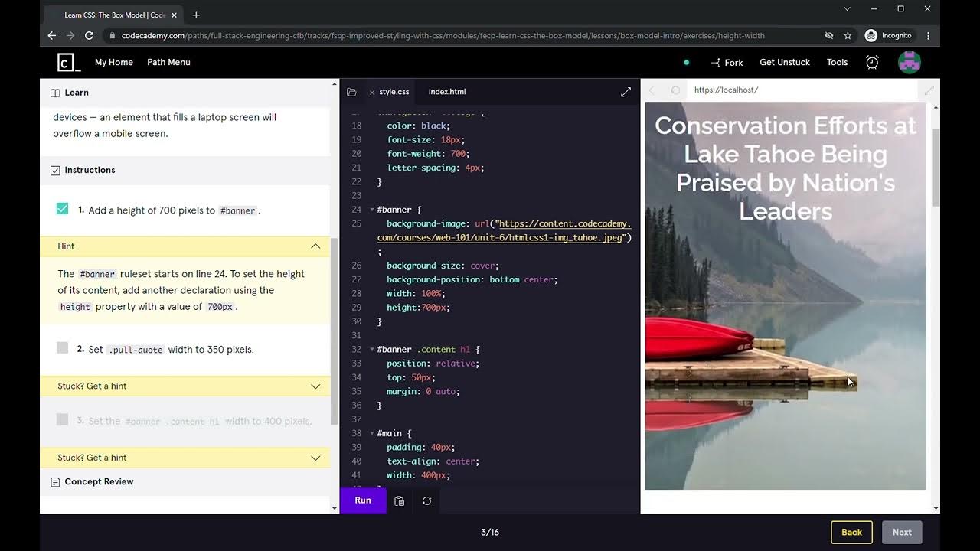Click the Chrome browser back arrow
Screen dimensions: 980x551
click(51, 35)
